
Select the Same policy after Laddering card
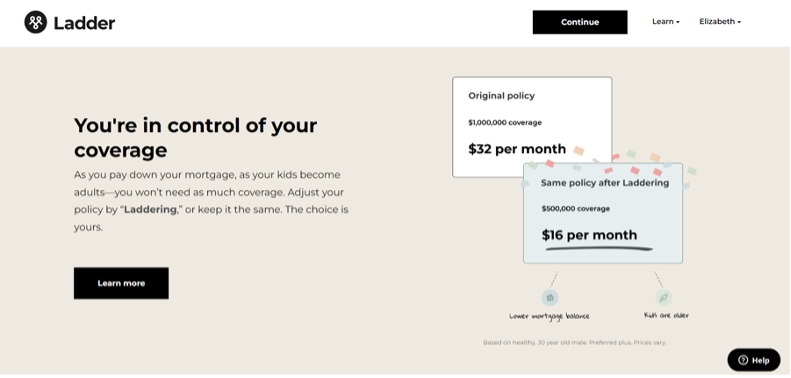(x=603, y=213)
